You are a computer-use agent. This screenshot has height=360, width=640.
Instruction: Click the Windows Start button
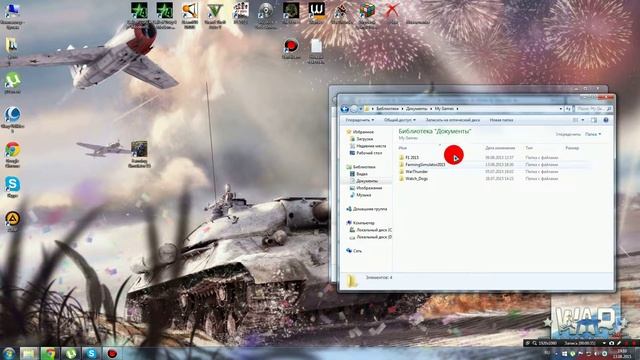[8, 353]
